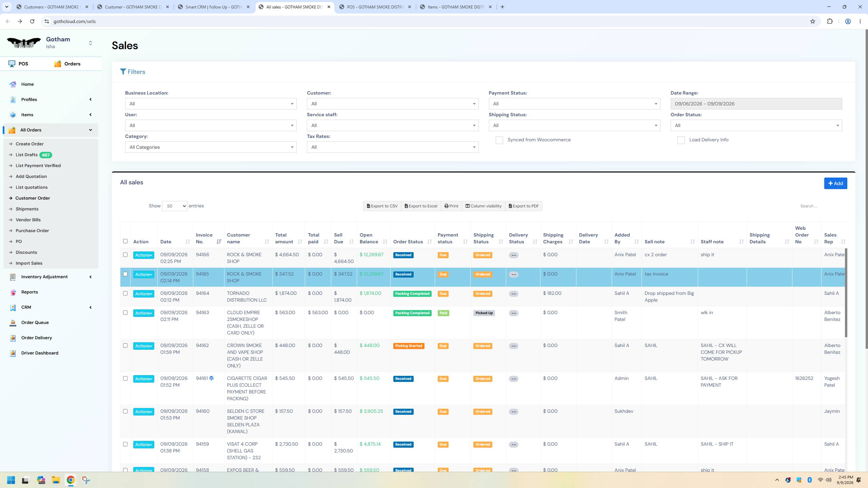The height and width of the screenshot is (488, 868).
Task: Open File Explorer from the taskbar
Action: tap(56, 480)
